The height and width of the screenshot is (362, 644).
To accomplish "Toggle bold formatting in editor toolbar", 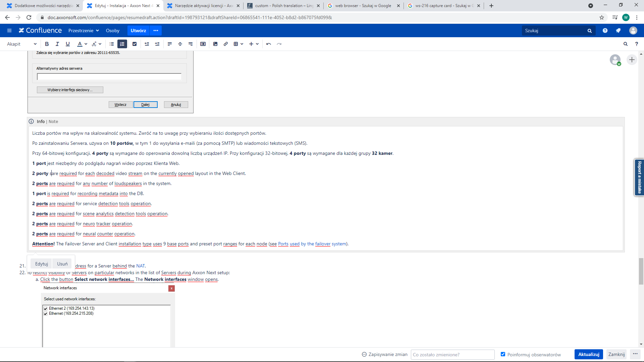I will (47, 44).
